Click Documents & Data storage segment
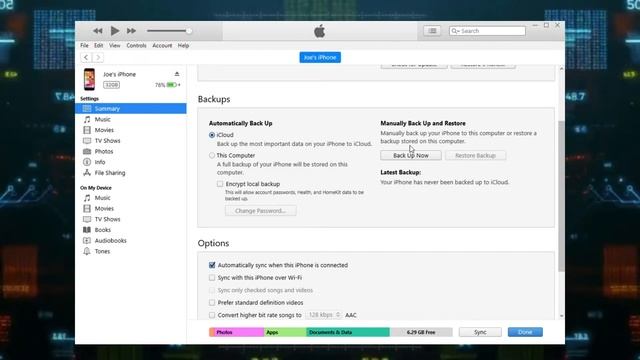 (x=348, y=332)
